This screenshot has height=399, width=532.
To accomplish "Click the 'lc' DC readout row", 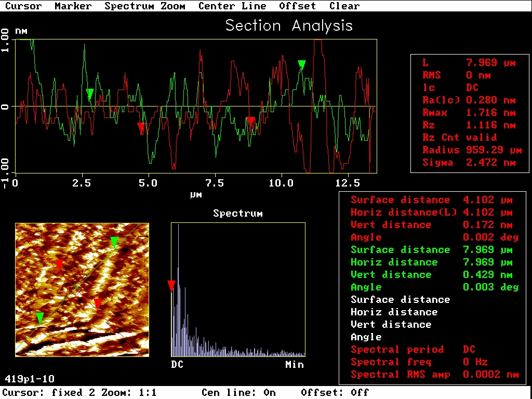I will click(x=450, y=87).
